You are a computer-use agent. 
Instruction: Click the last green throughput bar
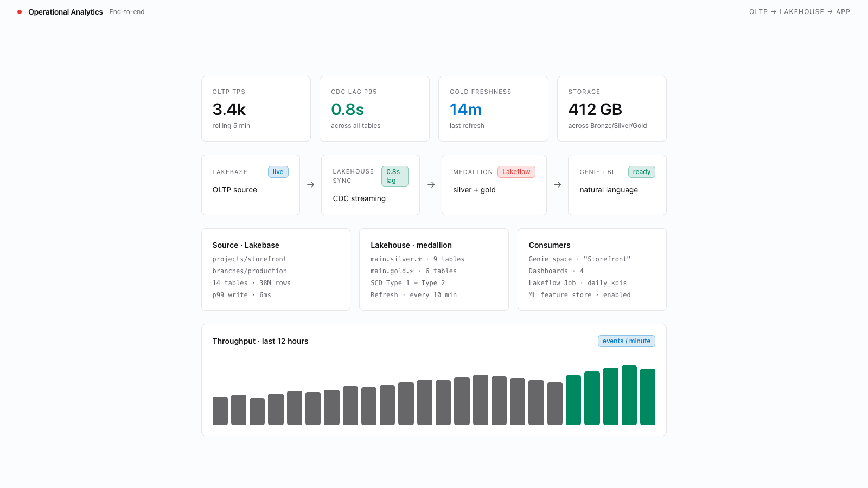[648, 397]
